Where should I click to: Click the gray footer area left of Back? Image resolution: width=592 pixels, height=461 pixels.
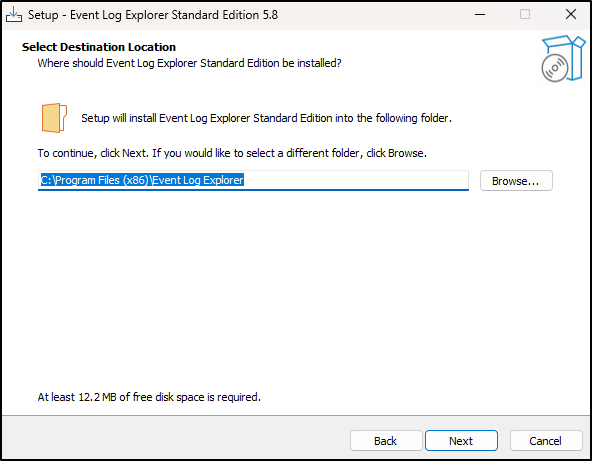174,438
